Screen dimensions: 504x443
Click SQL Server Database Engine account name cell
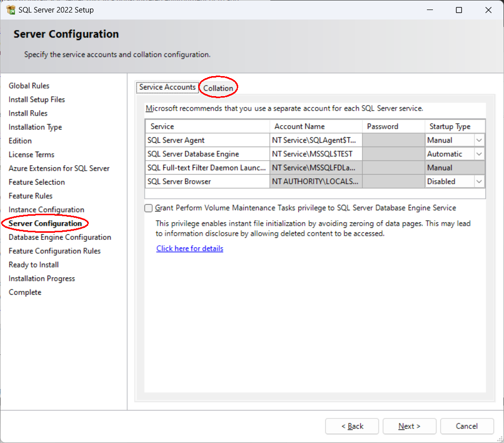[x=315, y=154]
